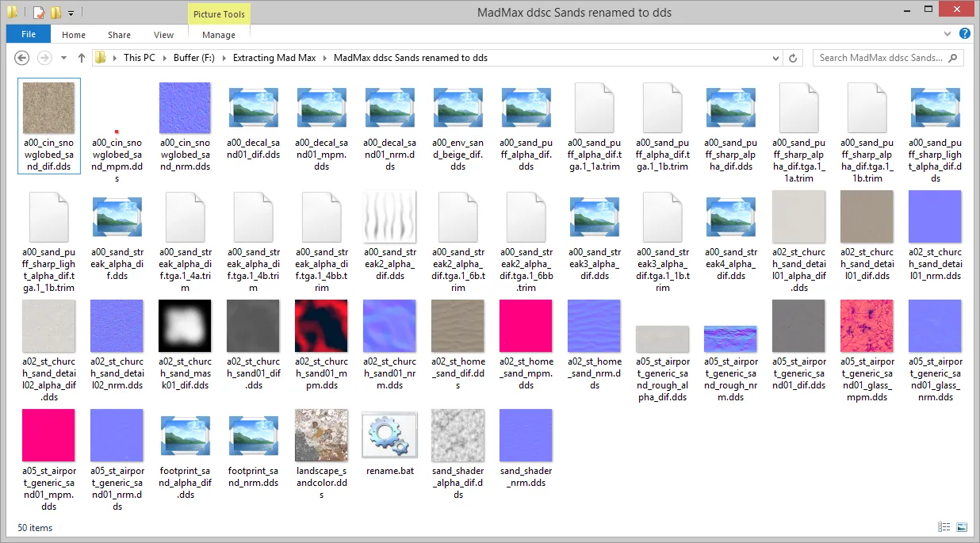Select a05_st_airport_generic_sand01_dif.dds thumbnail
Viewport: 980px width, 543px height.
pos(799,327)
